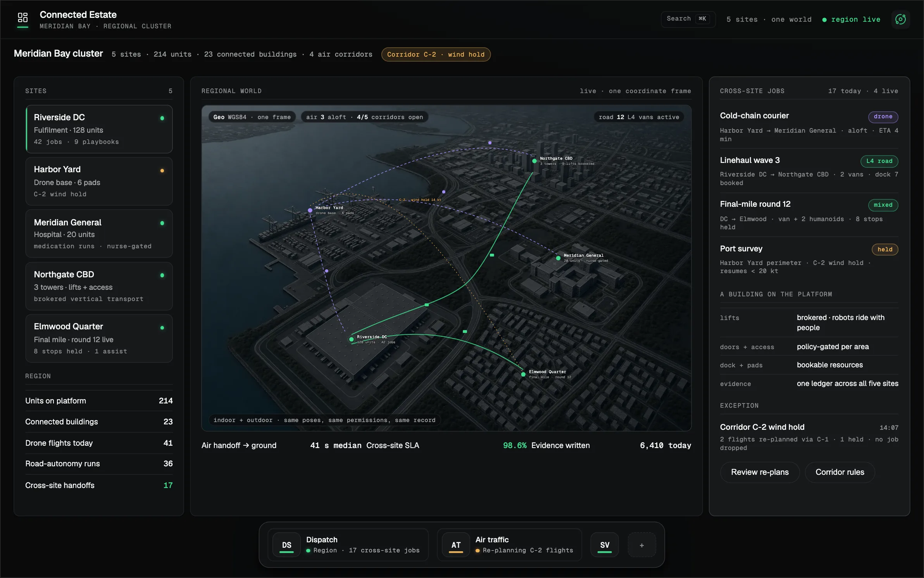The height and width of the screenshot is (578, 924).
Task: Select the Northgate CBD site card
Action: (x=99, y=286)
